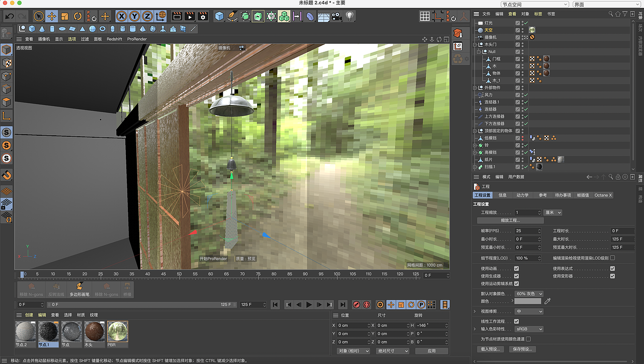
Task: Lock the Attribute Manager with padlock icon
Action: (x=618, y=177)
